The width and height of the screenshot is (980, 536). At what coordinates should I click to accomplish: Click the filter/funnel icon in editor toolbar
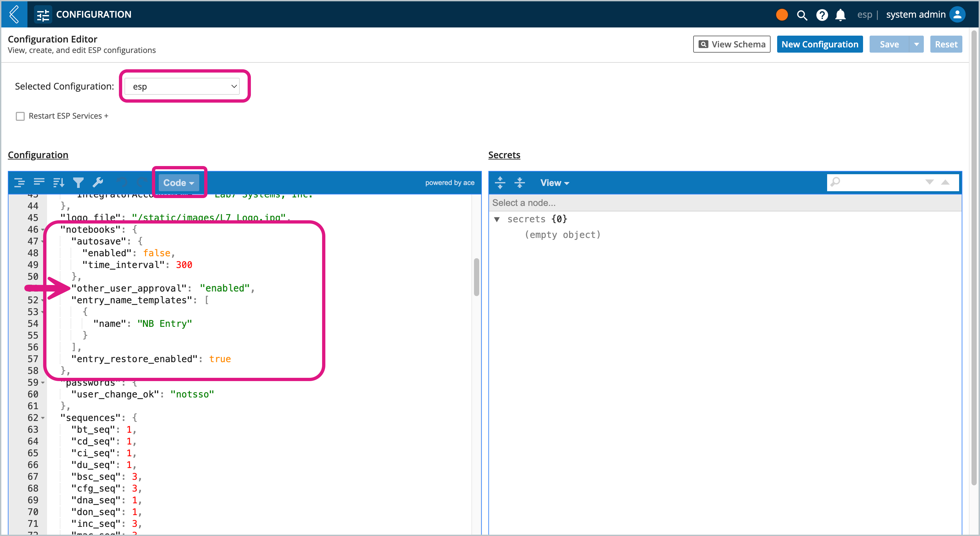[x=78, y=182]
